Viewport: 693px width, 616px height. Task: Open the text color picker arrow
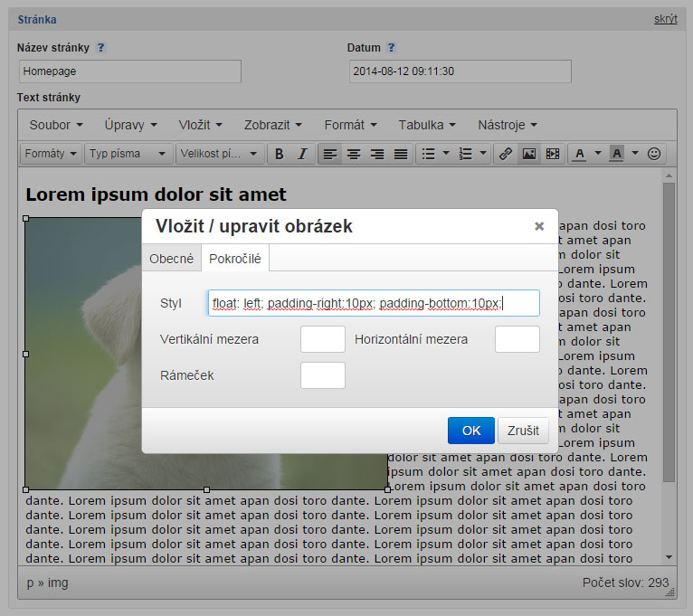[x=598, y=154]
